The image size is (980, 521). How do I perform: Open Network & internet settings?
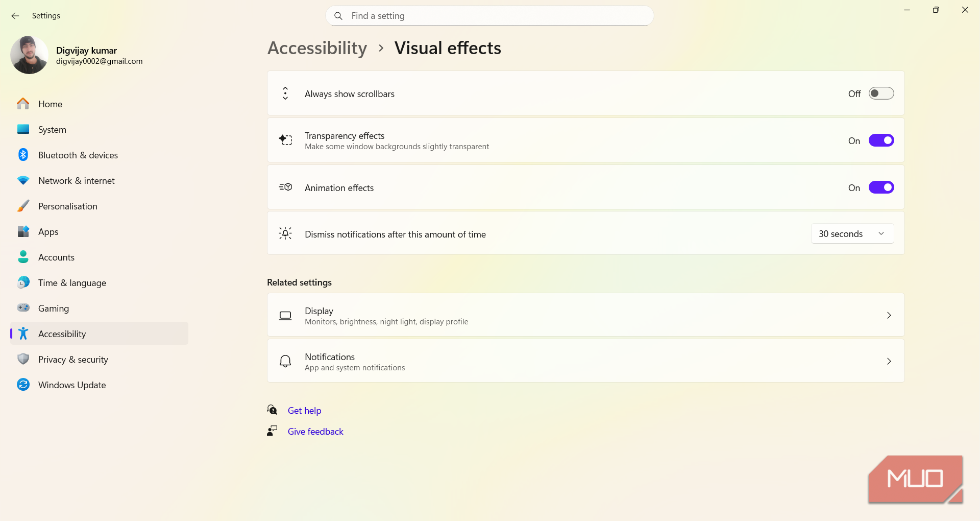point(99,180)
